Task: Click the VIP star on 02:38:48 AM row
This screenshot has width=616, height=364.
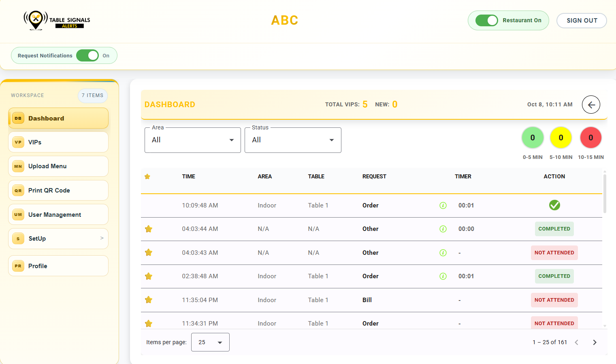Action: point(149,276)
